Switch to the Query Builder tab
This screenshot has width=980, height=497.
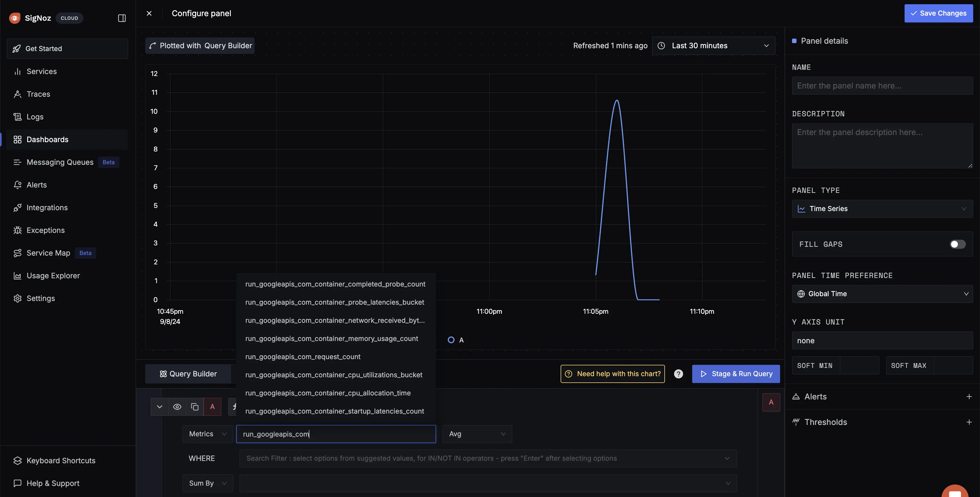(188, 374)
